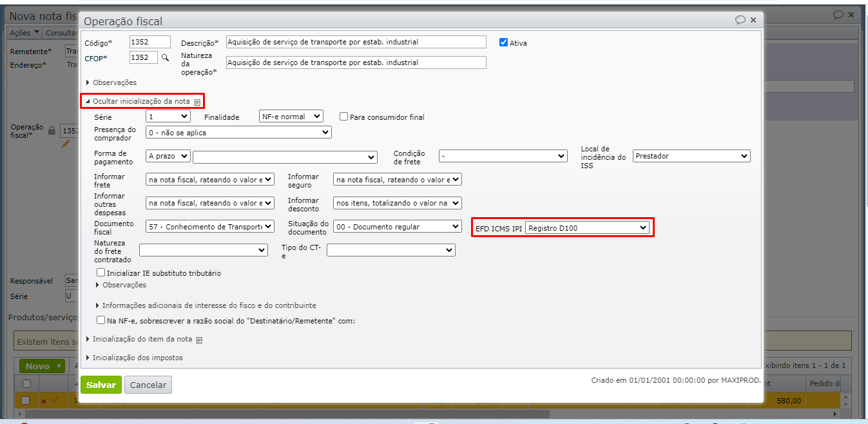Click pencil edit icon under Operação fiscal field
868x424 pixels.
point(65,144)
